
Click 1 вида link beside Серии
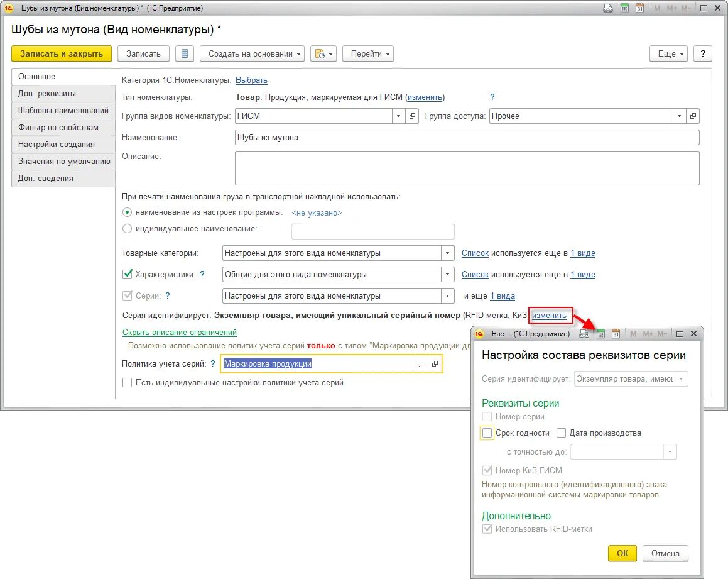click(x=503, y=296)
